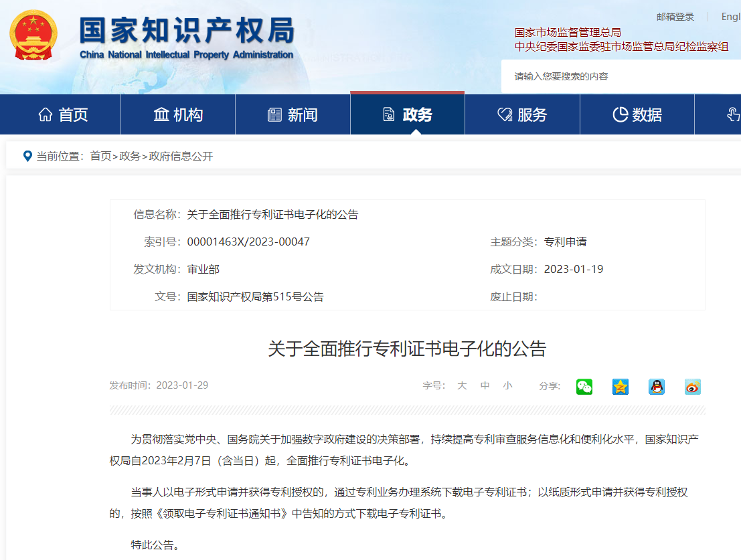Image resolution: width=741 pixels, height=560 pixels.
Task: Open the 首页 home tab
Action: [63, 114]
